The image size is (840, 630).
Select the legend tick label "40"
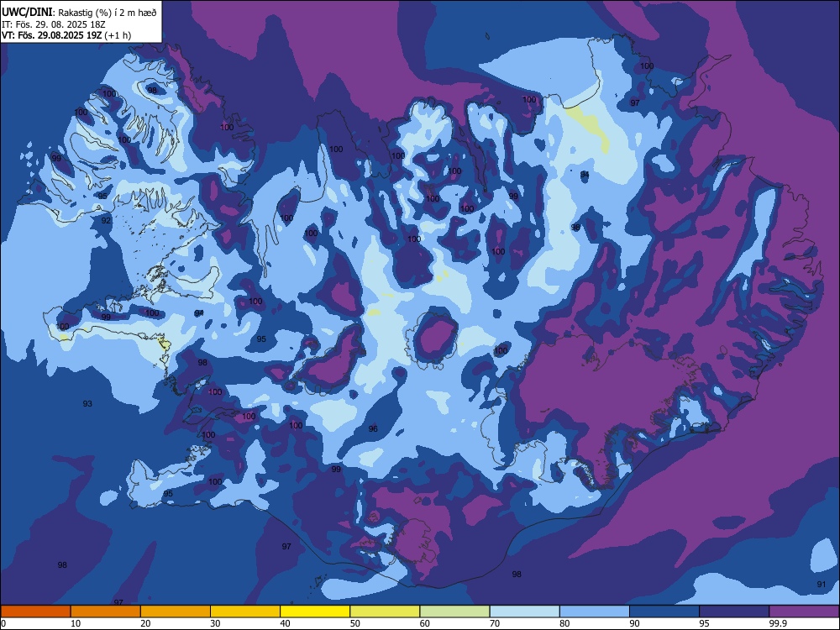click(x=285, y=623)
